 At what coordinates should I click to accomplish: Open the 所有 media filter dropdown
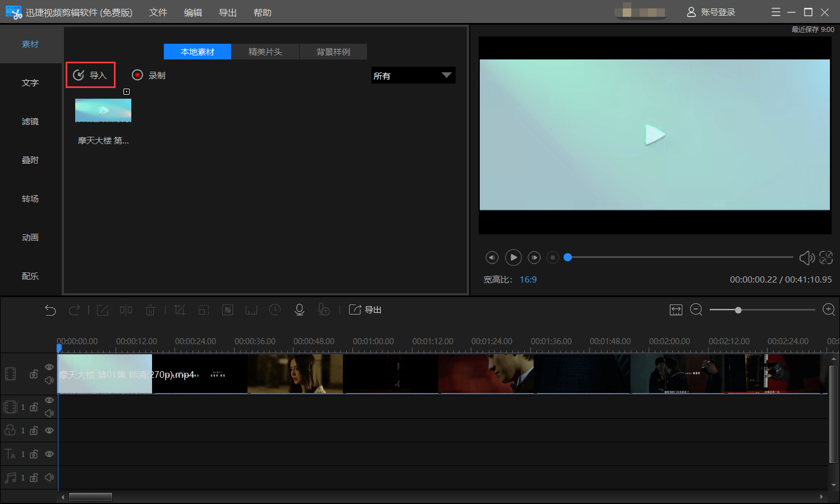click(x=414, y=76)
